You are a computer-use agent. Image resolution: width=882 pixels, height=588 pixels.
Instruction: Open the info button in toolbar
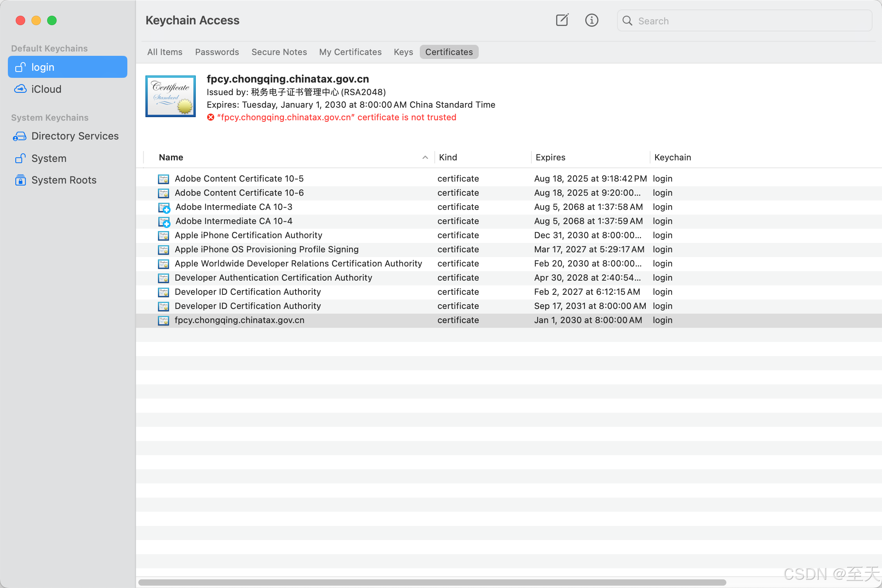coord(592,20)
